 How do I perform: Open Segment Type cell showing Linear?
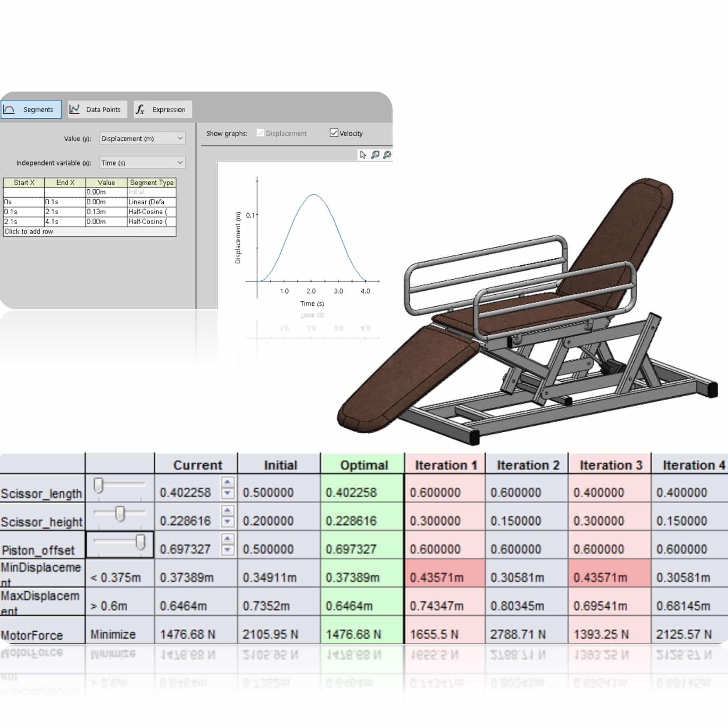tap(151, 202)
